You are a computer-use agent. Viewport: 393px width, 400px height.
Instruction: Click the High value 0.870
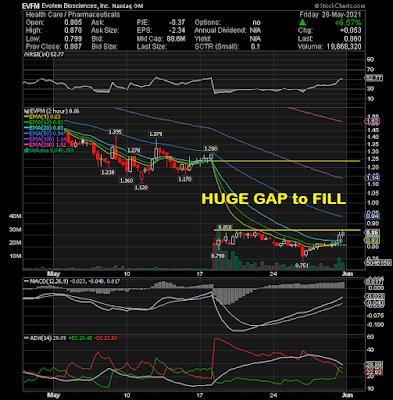[74, 31]
